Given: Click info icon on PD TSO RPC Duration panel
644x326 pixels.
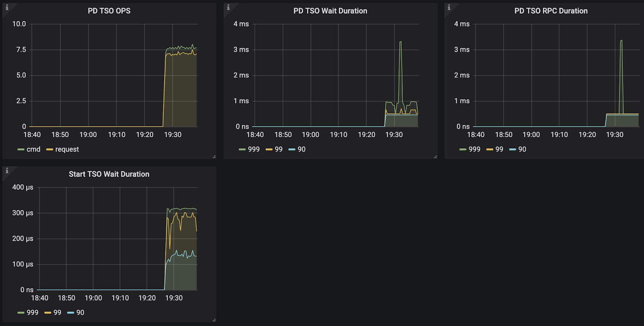Looking at the screenshot, I should (x=449, y=8).
